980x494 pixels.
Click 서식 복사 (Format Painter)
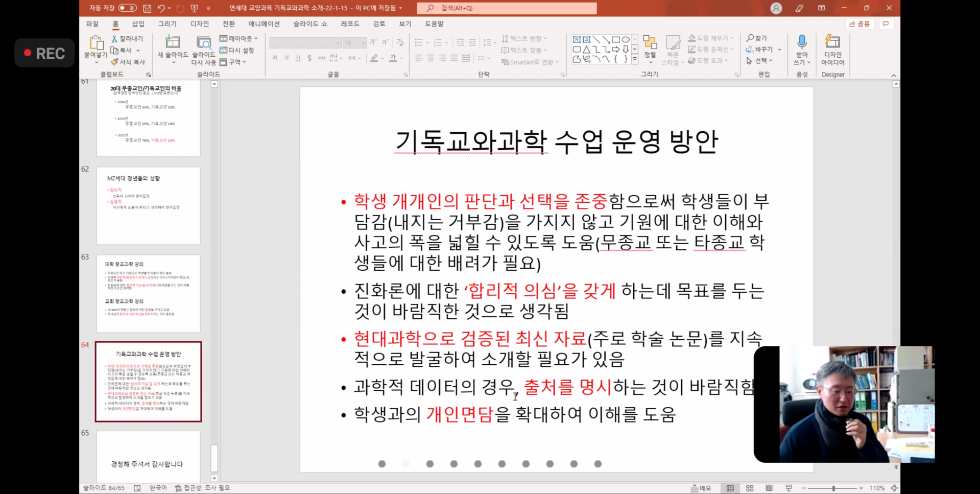point(128,62)
